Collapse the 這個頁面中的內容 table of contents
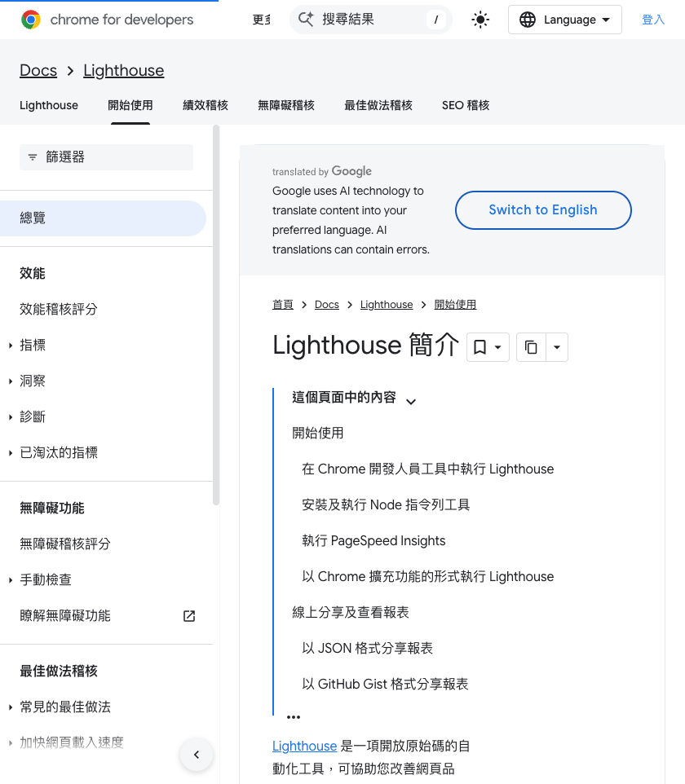 411,401
